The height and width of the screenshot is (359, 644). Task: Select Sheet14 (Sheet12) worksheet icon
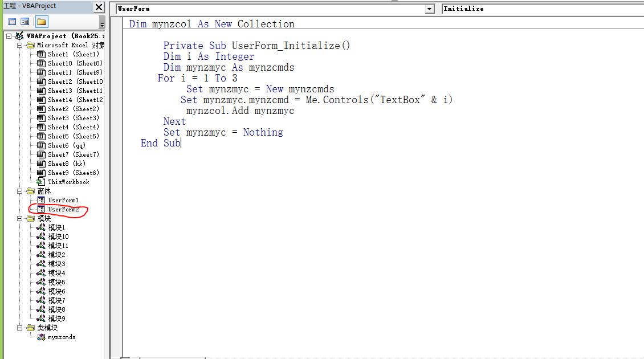coord(40,99)
